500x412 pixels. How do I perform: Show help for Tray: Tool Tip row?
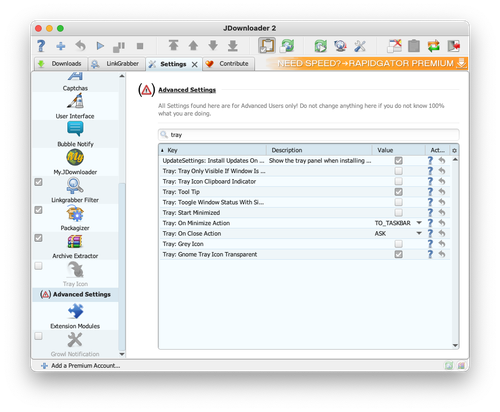click(x=430, y=192)
